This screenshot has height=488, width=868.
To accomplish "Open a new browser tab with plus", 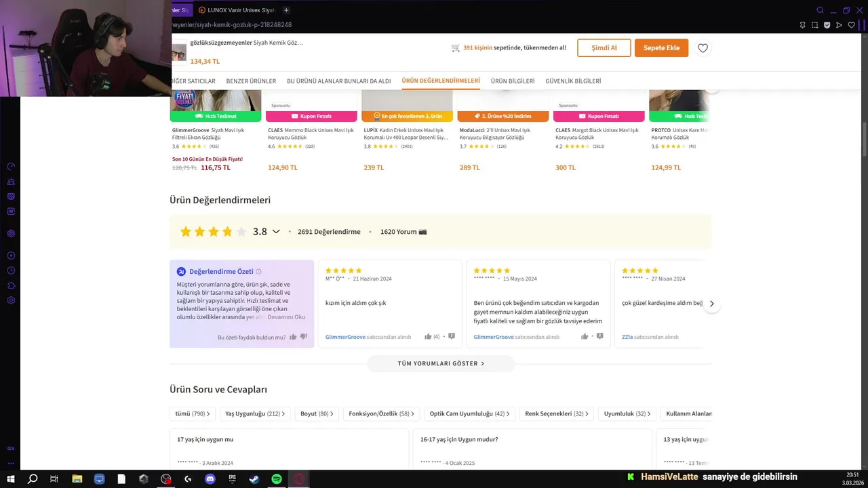I will click(286, 10).
